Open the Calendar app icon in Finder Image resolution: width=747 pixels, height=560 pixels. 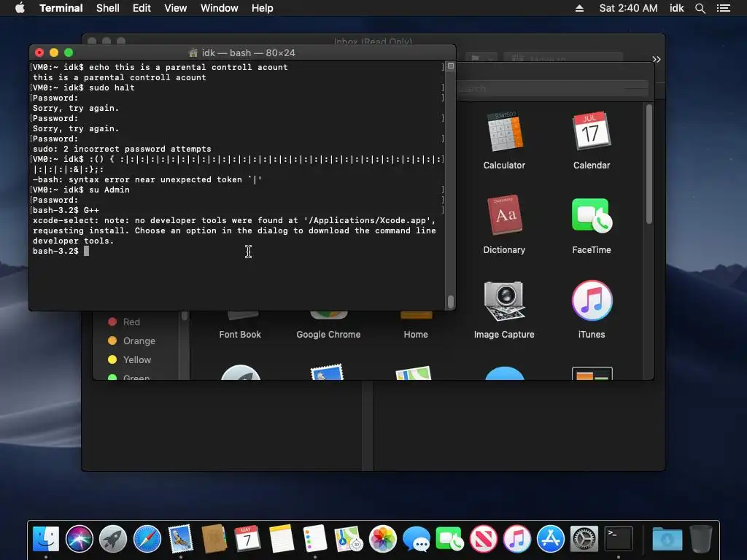pos(591,131)
